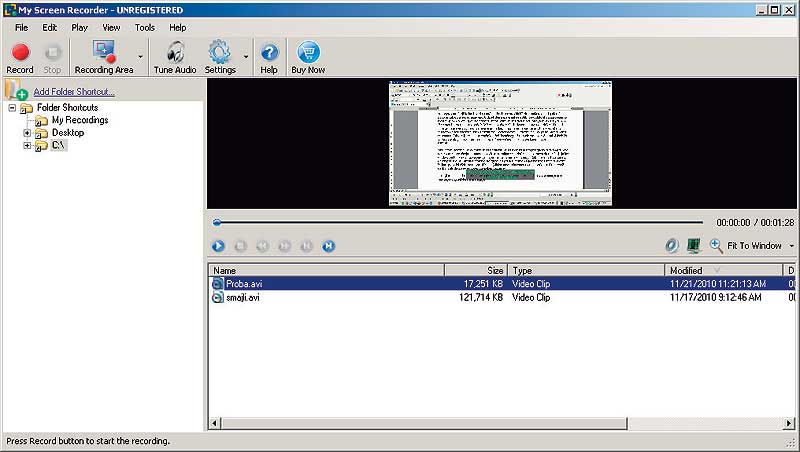The height and width of the screenshot is (452, 800).
Task: Click the magnifier zoom icon
Action: click(x=716, y=246)
